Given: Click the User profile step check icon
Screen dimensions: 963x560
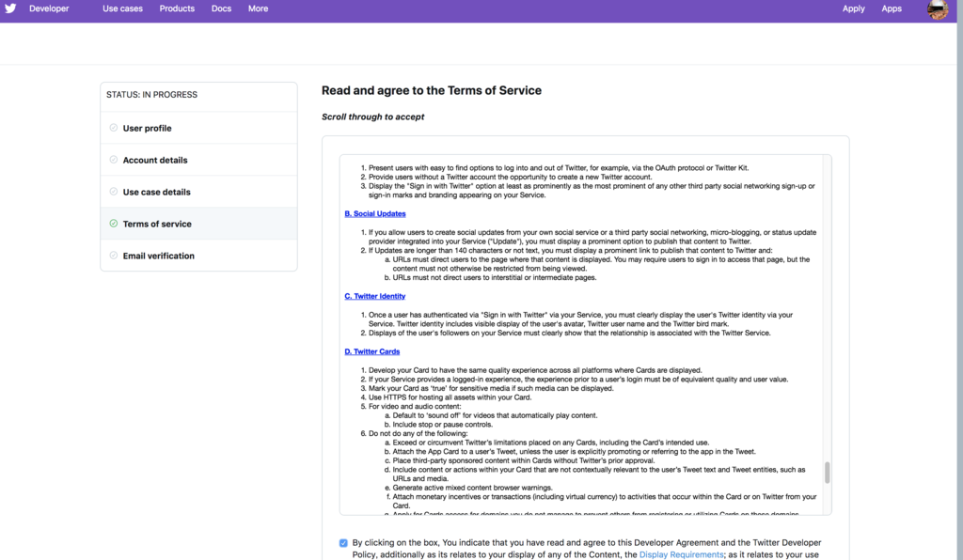Looking at the screenshot, I should [114, 128].
